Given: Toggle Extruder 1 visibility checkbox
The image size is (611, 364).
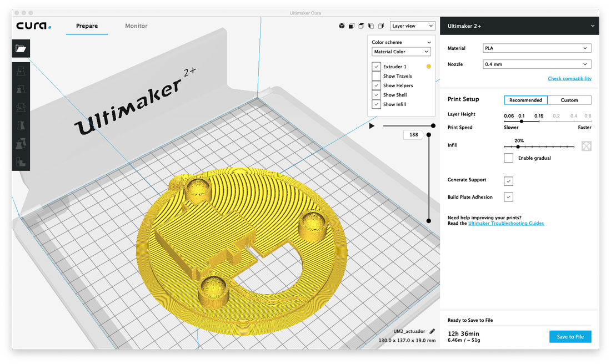Looking at the screenshot, I should 376,67.
